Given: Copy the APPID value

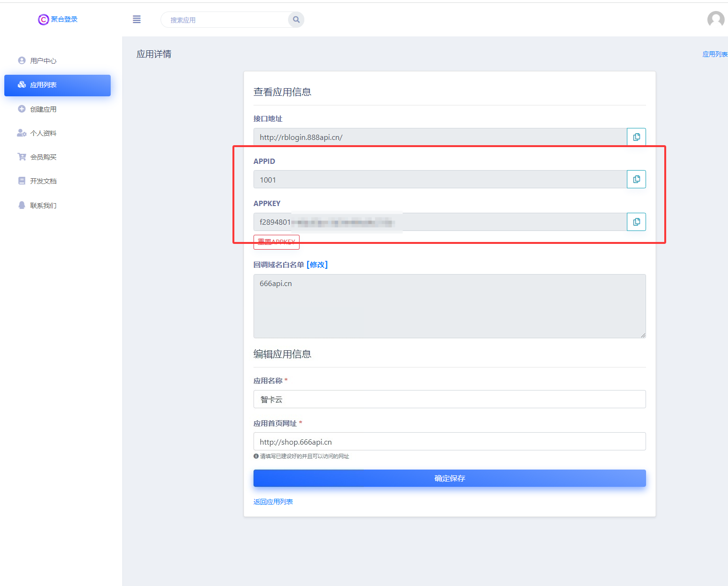Looking at the screenshot, I should [x=636, y=179].
